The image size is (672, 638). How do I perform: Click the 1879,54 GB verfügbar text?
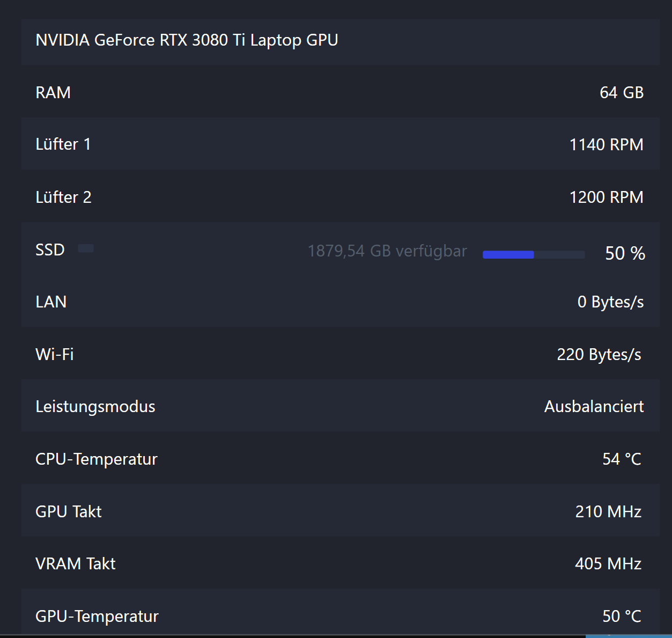387,251
